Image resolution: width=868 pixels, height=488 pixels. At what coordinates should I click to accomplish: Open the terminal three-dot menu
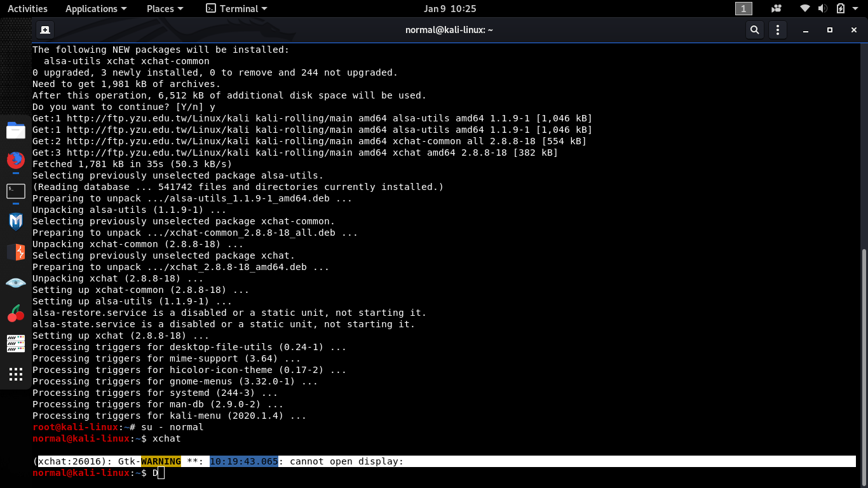click(x=777, y=30)
